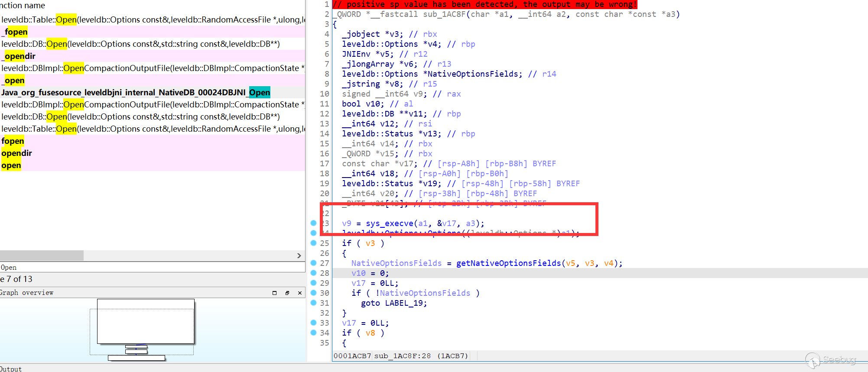
Task: Toggle the breakpoint dot on line 34
Action: (313, 333)
